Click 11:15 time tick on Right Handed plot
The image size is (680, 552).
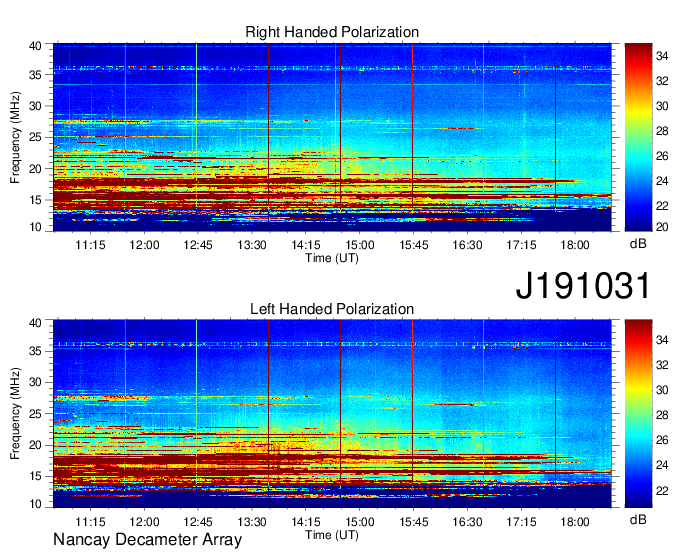(x=90, y=245)
